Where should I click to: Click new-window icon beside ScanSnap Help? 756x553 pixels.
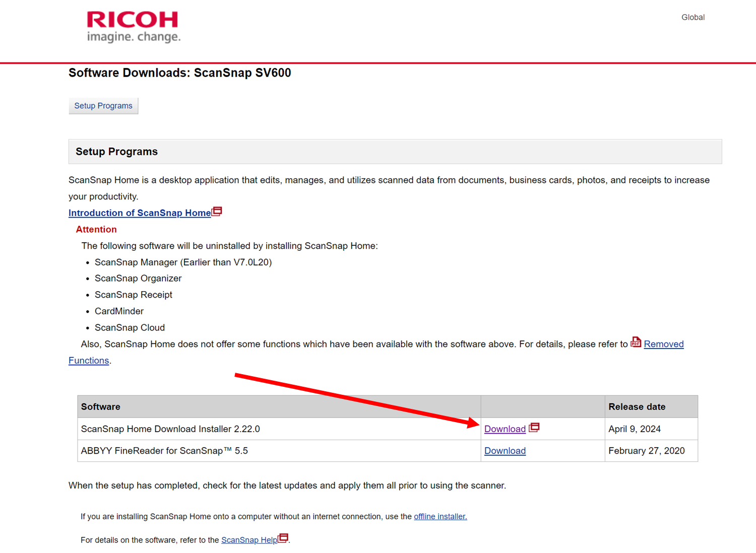click(x=283, y=538)
